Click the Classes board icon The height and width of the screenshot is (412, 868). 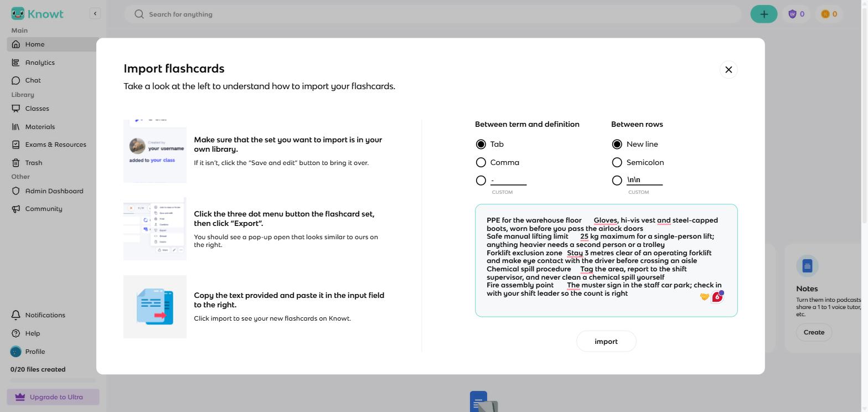[16, 109]
